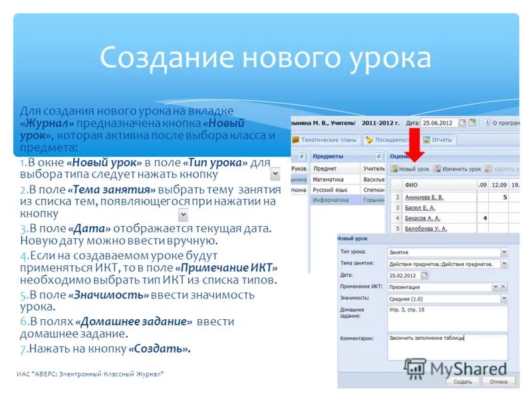
Task: Clear Применение ИКТ with the X icon
Action: (503, 287)
